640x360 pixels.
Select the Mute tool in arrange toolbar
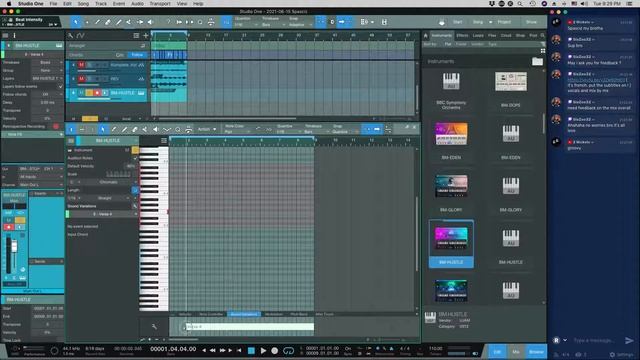click(129, 22)
